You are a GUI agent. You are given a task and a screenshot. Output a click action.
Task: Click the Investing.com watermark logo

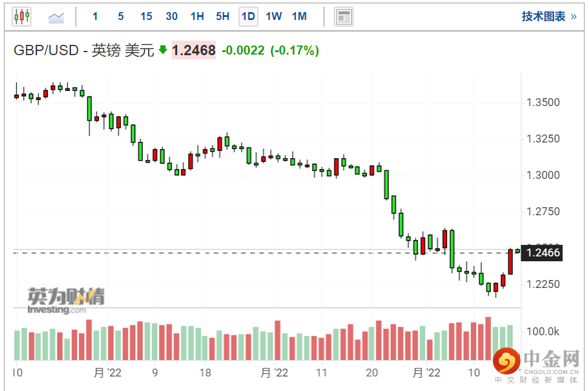click(66, 301)
